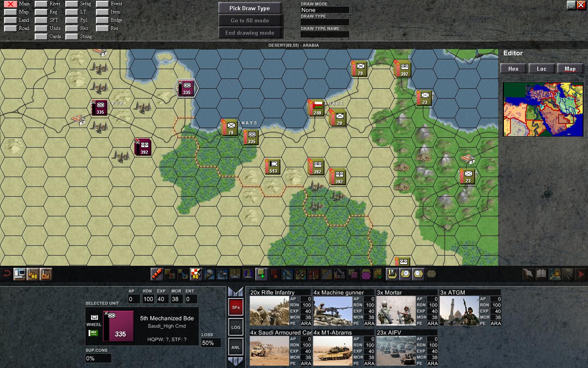Toggle the Road editor option
The width and height of the screenshot is (588, 368).
point(11,29)
